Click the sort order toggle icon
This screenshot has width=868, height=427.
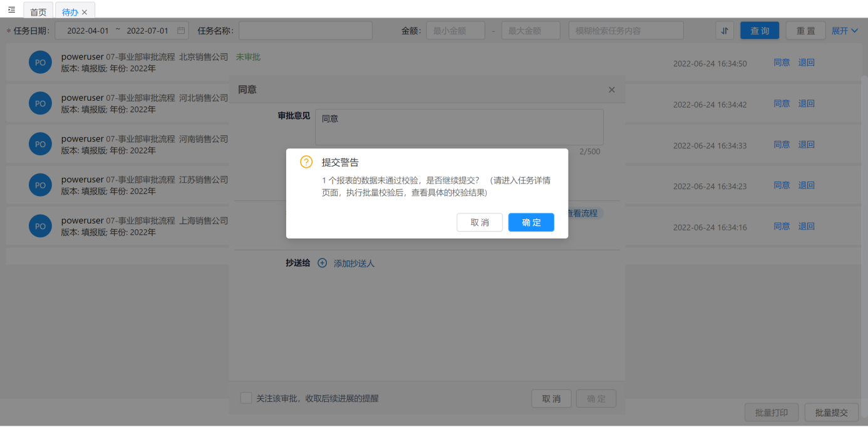pyautogui.click(x=725, y=31)
